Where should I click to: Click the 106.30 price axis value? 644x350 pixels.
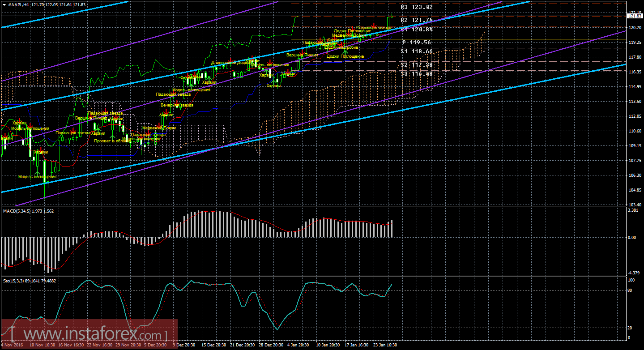[x=634, y=175]
